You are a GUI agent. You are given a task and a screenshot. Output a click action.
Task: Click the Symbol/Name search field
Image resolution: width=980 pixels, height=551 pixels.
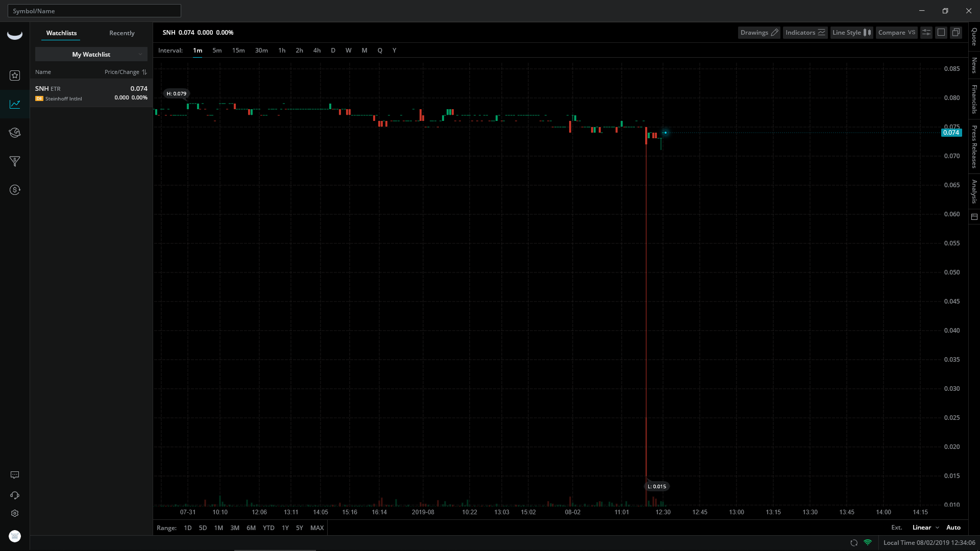click(x=94, y=11)
